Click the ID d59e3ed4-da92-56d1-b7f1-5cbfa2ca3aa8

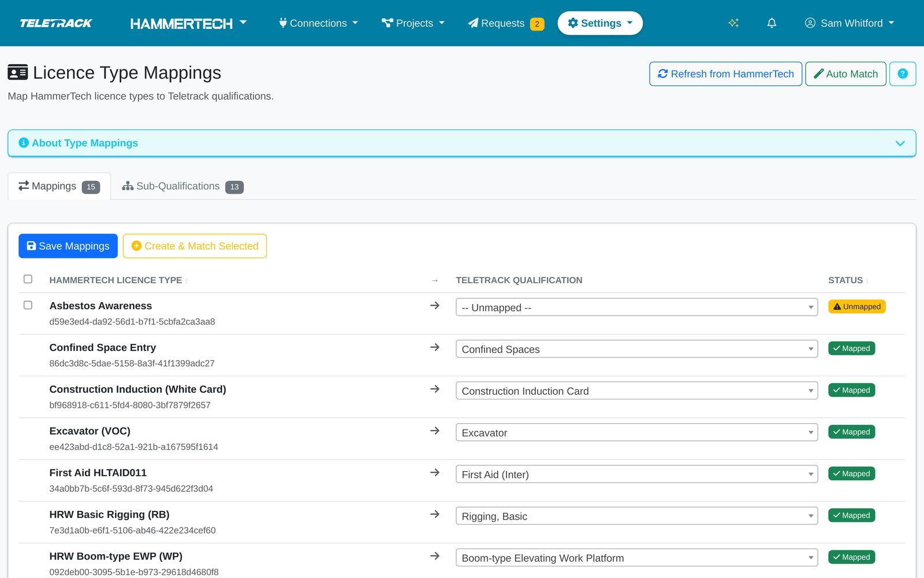tap(132, 322)
